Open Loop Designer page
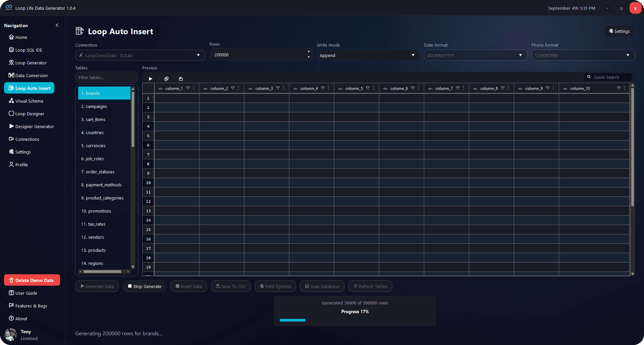 click(27, 114)
